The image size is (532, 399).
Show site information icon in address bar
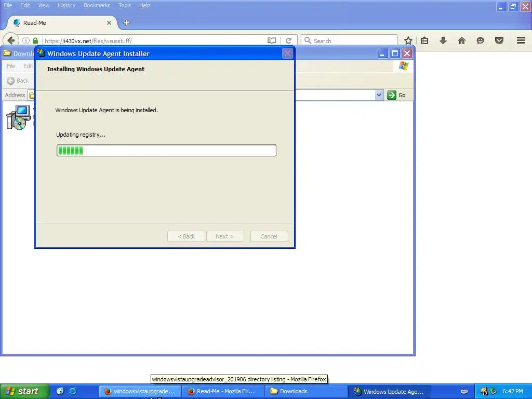tap(26, 41)
